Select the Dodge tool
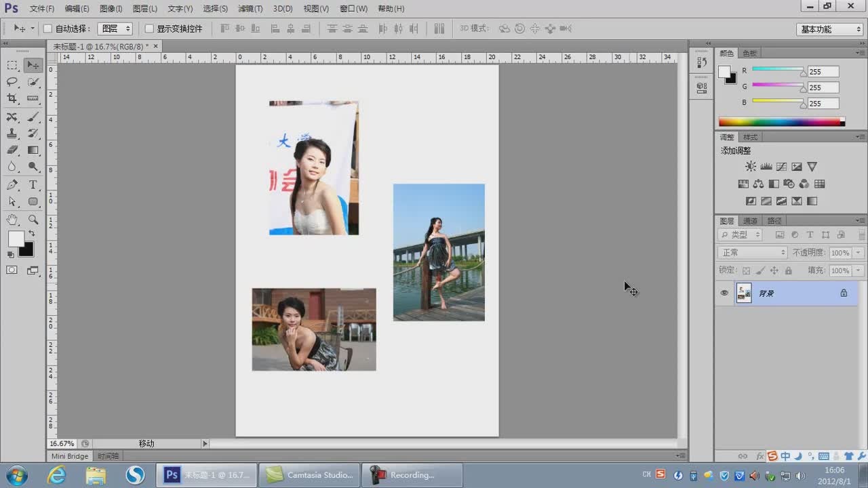The height and width of the screenshot is (488, 868). click(33, 167)
